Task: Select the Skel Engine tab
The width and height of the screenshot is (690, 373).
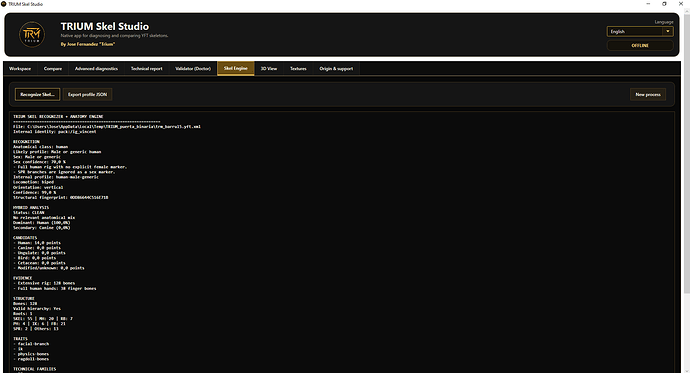Action: click(x=235, y=68)
